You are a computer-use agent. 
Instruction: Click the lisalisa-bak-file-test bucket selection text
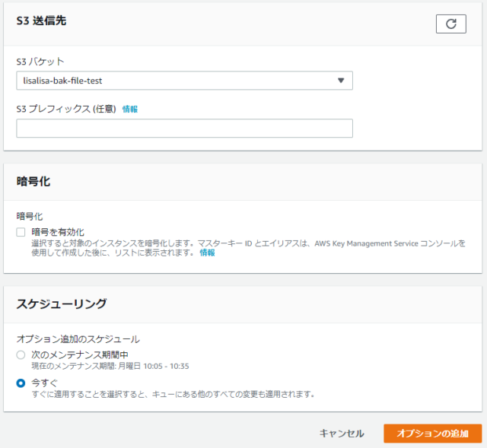coord(62,81)
